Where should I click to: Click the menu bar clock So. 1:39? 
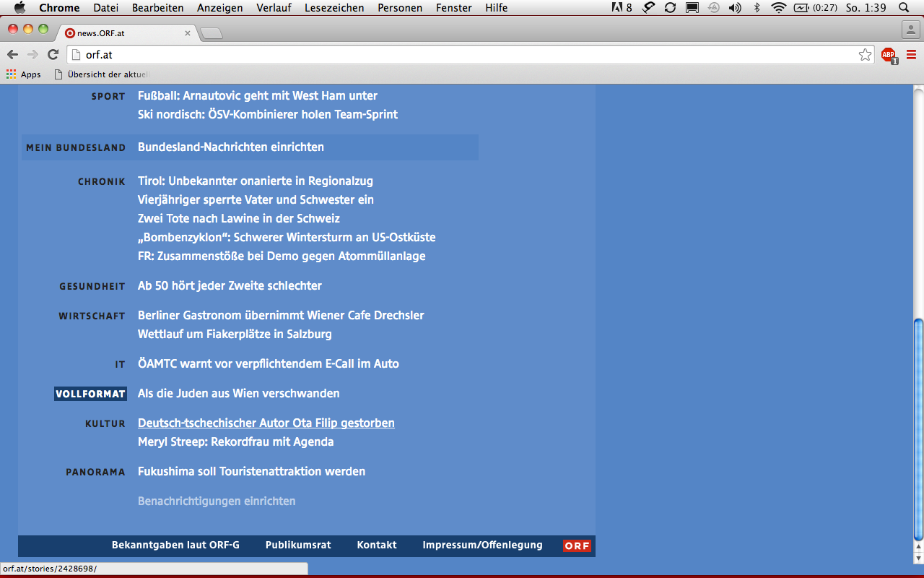(867, 8)
